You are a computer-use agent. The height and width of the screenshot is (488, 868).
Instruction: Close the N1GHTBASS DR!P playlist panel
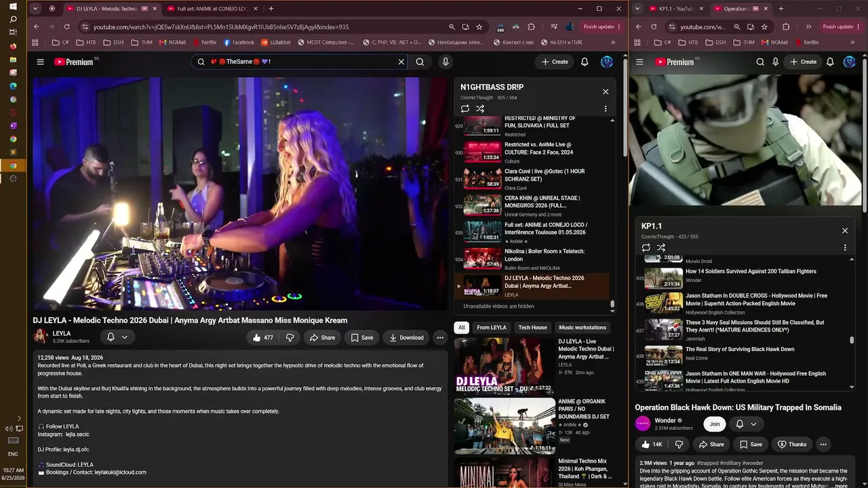click(x=606, y=91)
